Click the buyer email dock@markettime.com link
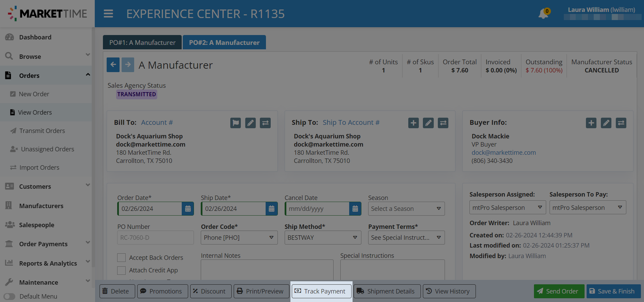 pyautogui.click(x=504, y=153)
